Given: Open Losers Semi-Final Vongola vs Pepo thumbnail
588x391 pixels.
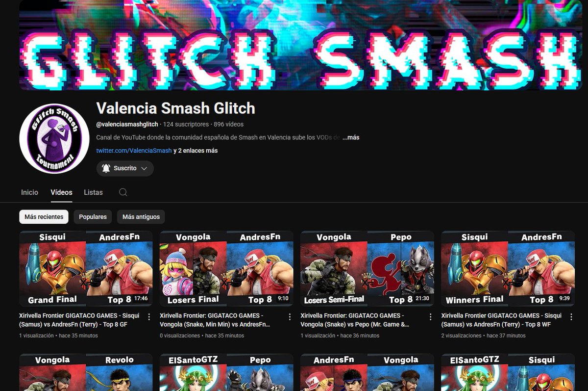Looking at the screenshot, I should click(x=367, y=269).
